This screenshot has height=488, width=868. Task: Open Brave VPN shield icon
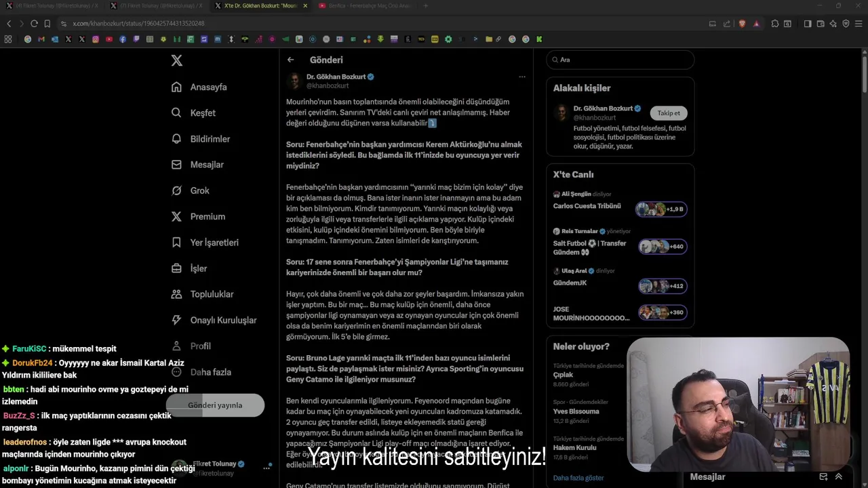(x=846, y=24)
